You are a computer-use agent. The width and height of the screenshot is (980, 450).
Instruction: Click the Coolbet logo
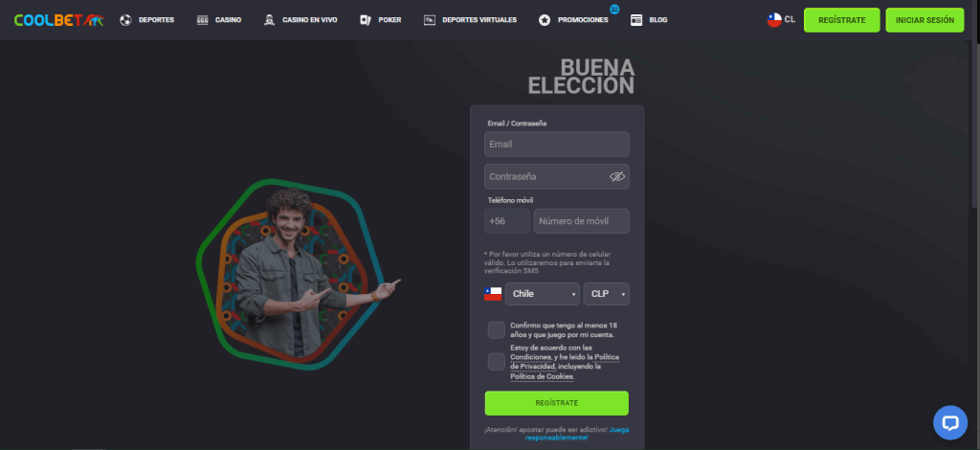pos(59,20)
